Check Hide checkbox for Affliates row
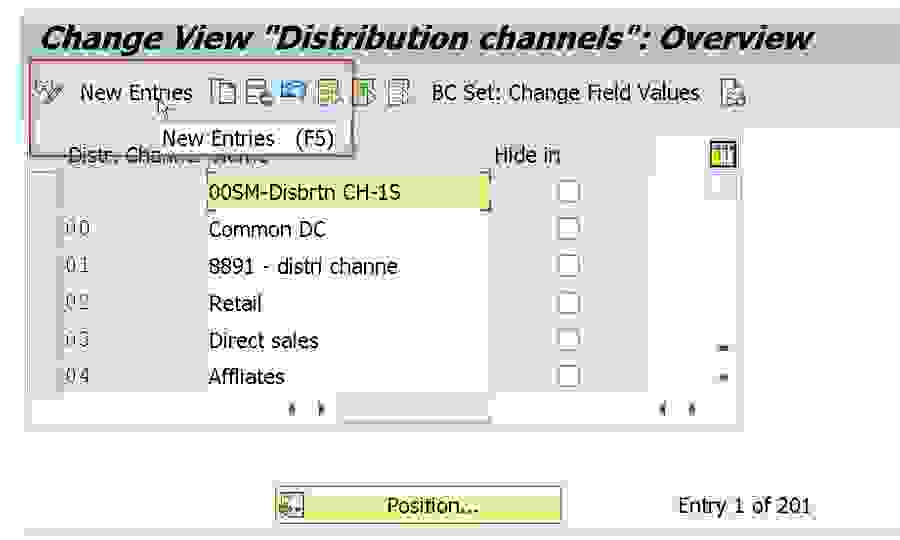The height and width of the screenshot is (540, 900). [568, 377]
